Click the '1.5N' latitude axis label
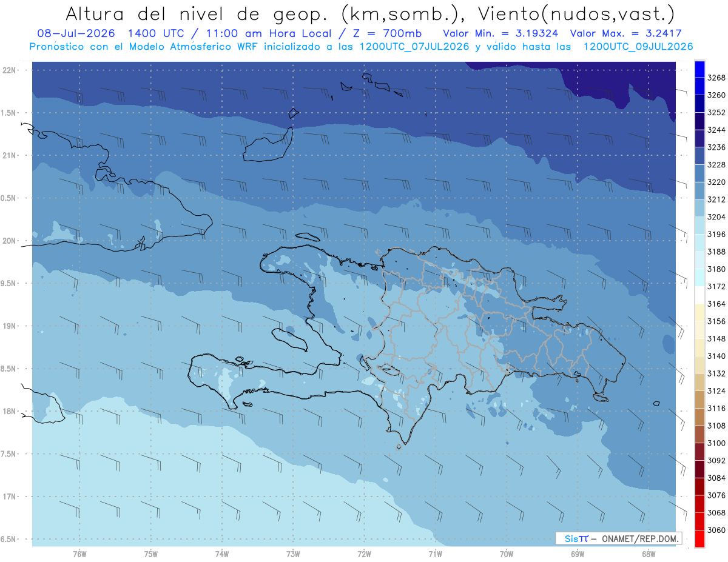This screenshot has height=562, width=728. click(8, 113)
